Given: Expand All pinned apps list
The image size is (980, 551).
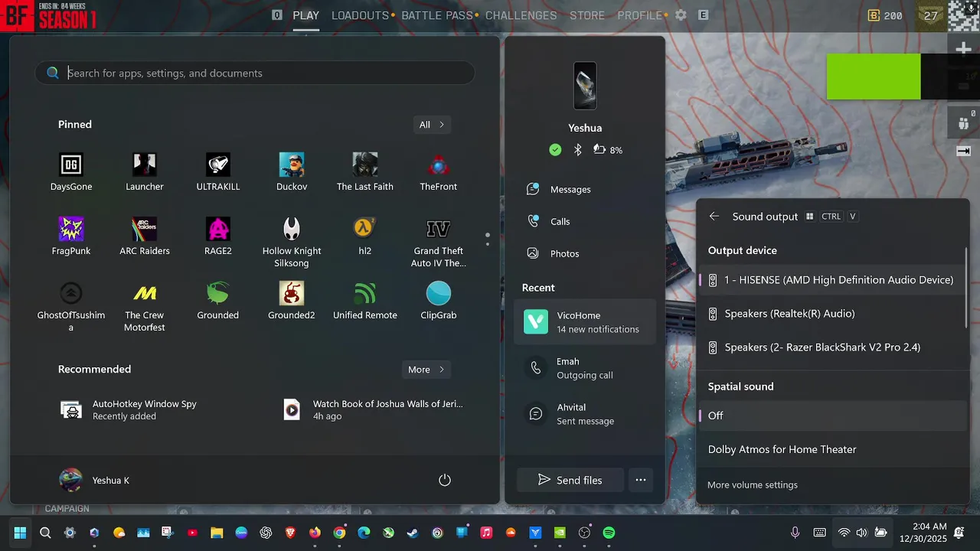Looking at the screenshot, I should tap(432, 125).
